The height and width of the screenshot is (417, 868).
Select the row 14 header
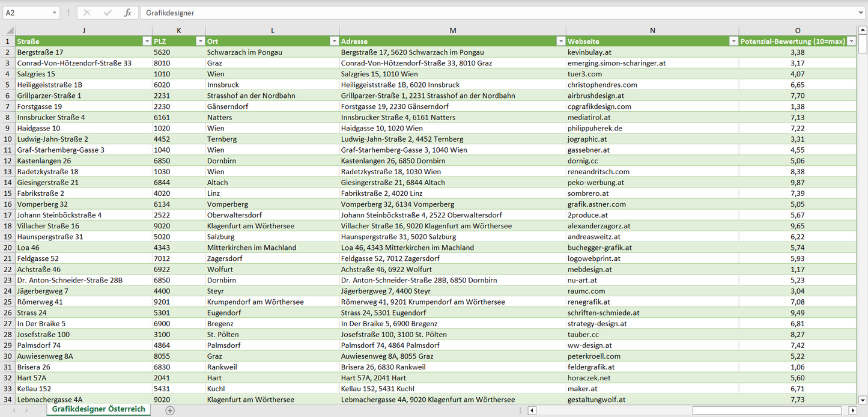point(8,183)
